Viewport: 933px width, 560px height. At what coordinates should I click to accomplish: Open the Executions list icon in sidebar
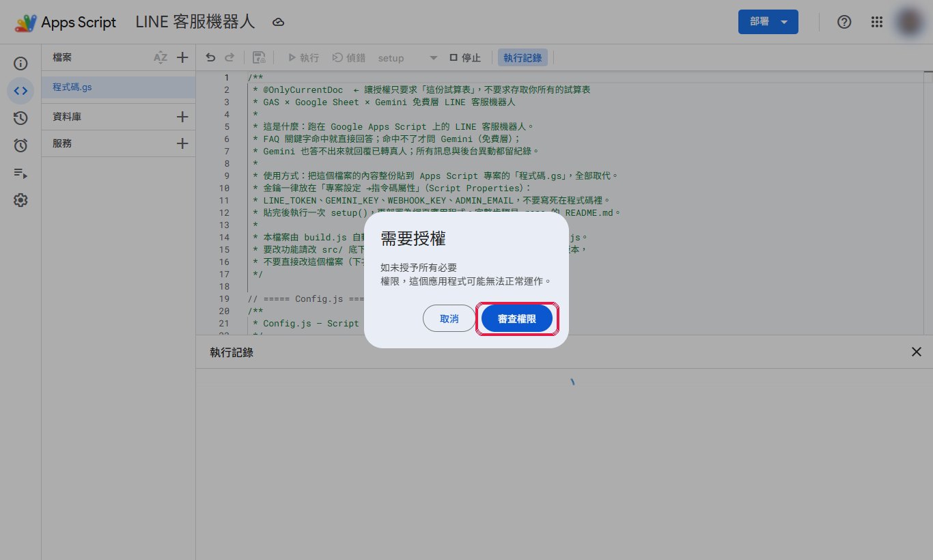(20, 173)
